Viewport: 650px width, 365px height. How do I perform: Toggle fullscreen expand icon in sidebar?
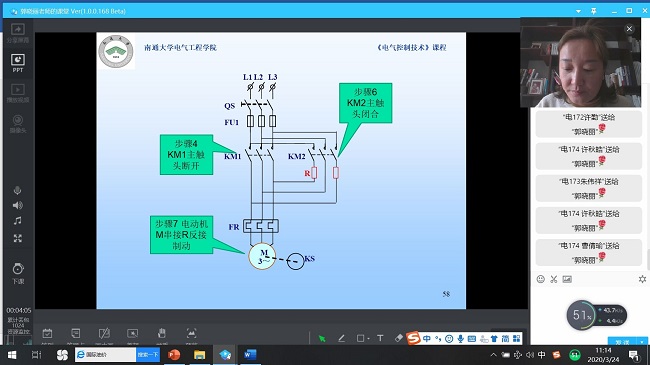click(17, 238)
